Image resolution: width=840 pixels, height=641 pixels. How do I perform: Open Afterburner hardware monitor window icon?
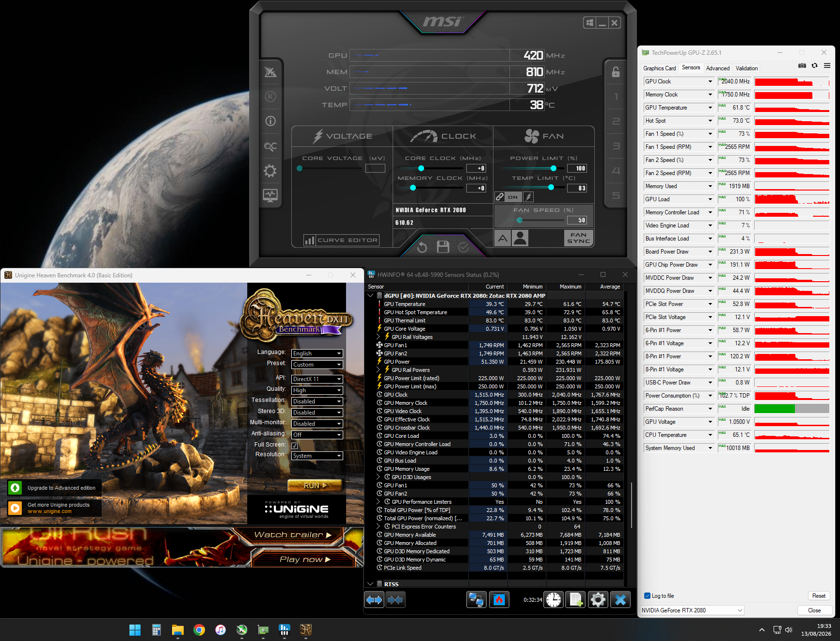click(x=270, y=195)
